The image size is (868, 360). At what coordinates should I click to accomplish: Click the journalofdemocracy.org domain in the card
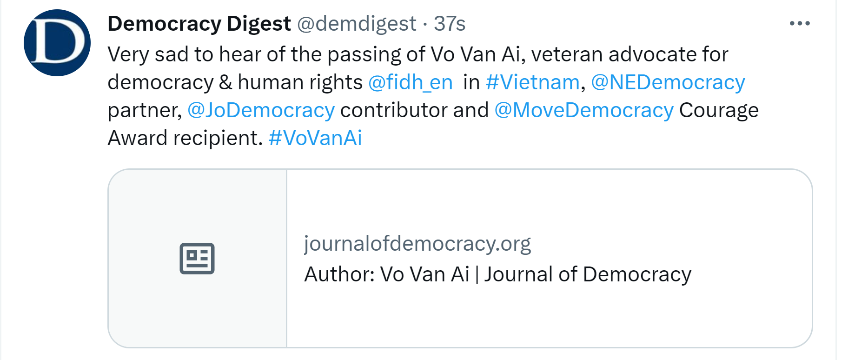click(x=417, y=243)
